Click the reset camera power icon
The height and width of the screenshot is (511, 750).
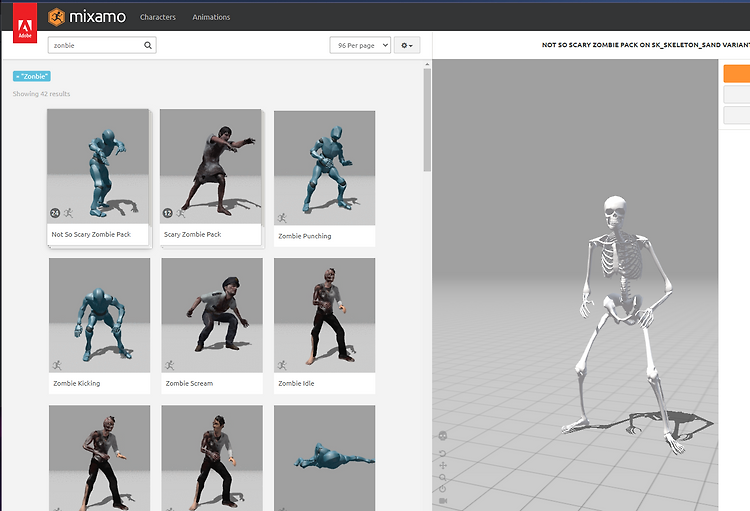(x=442, y=489)
